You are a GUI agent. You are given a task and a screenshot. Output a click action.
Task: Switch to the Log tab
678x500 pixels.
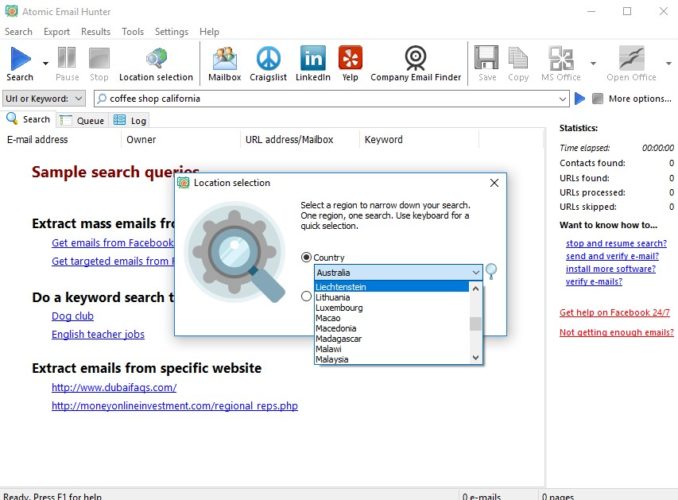[x=131, y=120]
